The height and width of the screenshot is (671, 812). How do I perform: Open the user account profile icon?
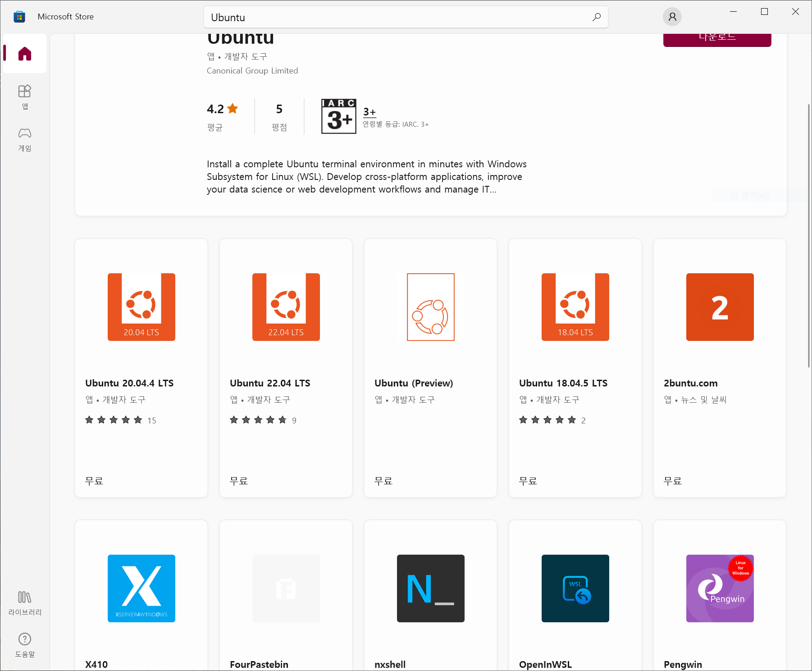coord(672,17)
